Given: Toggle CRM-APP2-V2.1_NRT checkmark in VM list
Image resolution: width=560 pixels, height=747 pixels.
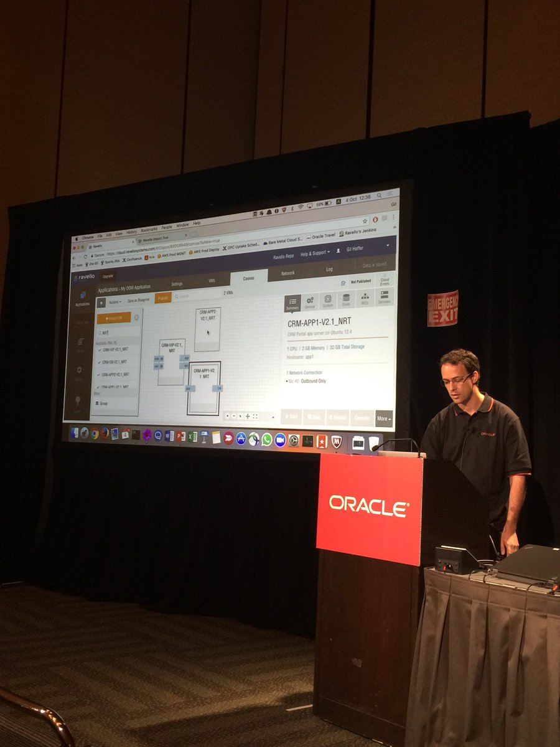Looking at the screenshot, I should point(98,375).
